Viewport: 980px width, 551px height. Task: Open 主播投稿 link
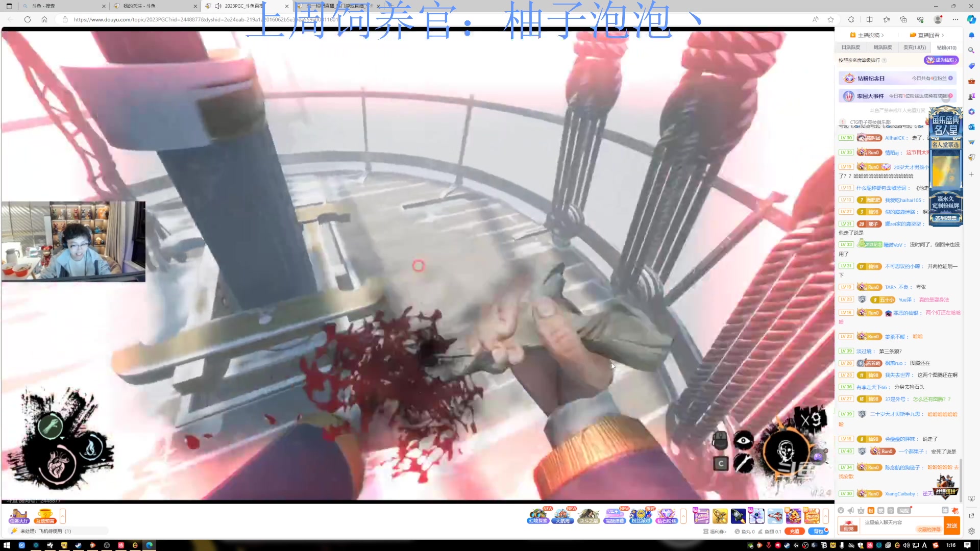[x=867, y=35]
